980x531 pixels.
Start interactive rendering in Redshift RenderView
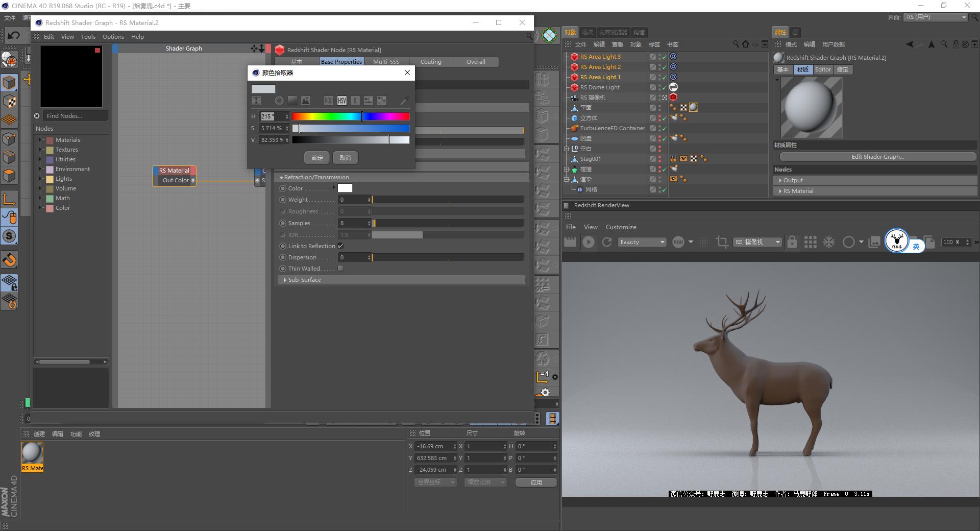click(x=589, y=242)
